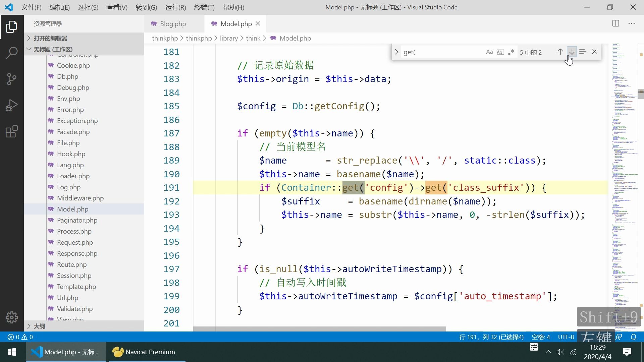This screenshot has height=362, width=644.
Task: Open the 终端 menu
Action: (204, 7)
